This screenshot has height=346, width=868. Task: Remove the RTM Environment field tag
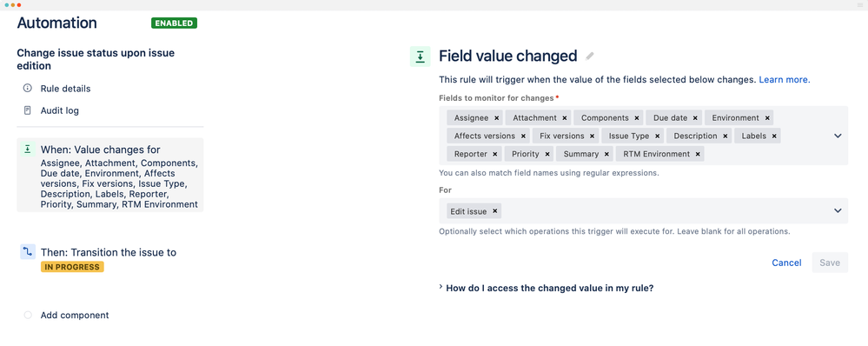(x=698, y=154)
